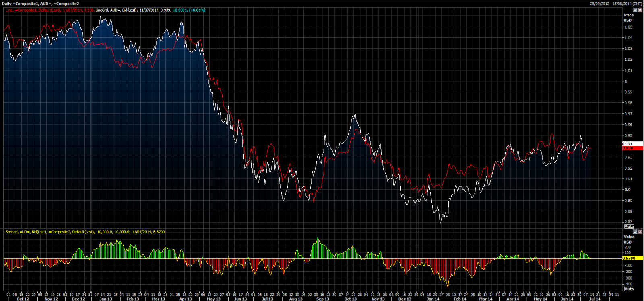Select the LineGrd AUD= Bid legend

[x=151, y=10]
